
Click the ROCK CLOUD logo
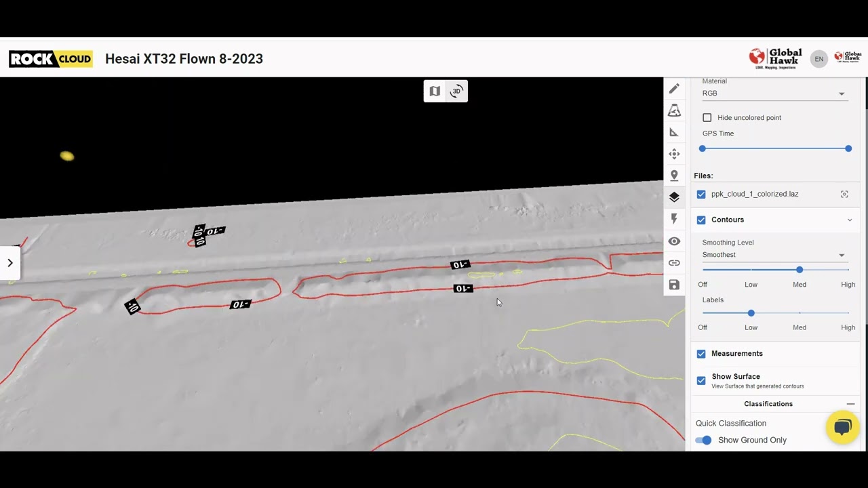click(x=51, y=59)
